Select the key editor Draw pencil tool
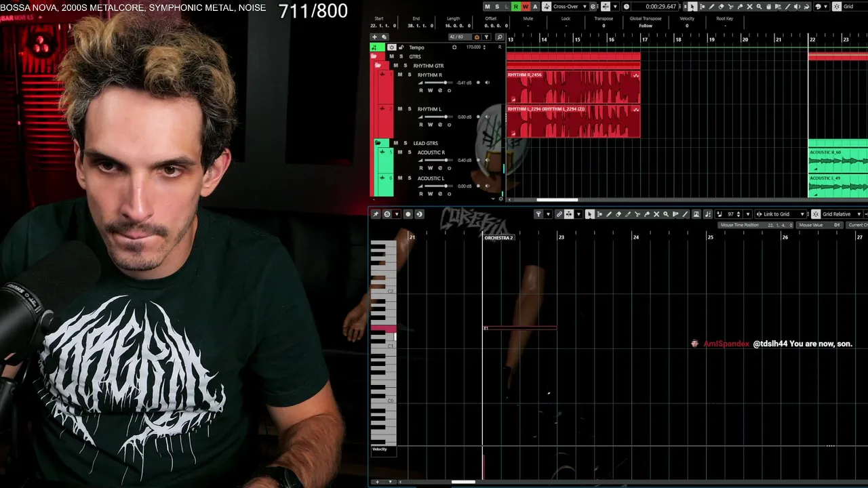The height and width of the screenshot is (488, 868). pyautogui.click(x=609, y=214)
